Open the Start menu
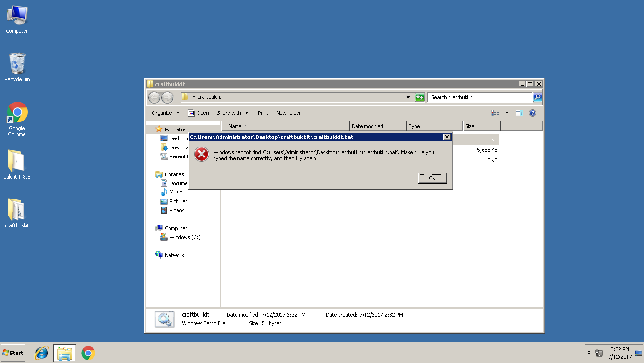This screenshot has height=363, width=644. click(13, 353)
